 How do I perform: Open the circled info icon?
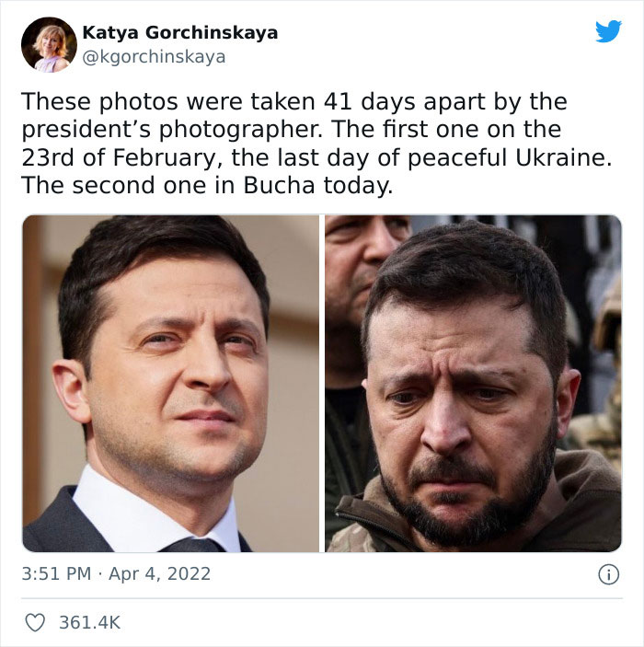coord(607,574)
